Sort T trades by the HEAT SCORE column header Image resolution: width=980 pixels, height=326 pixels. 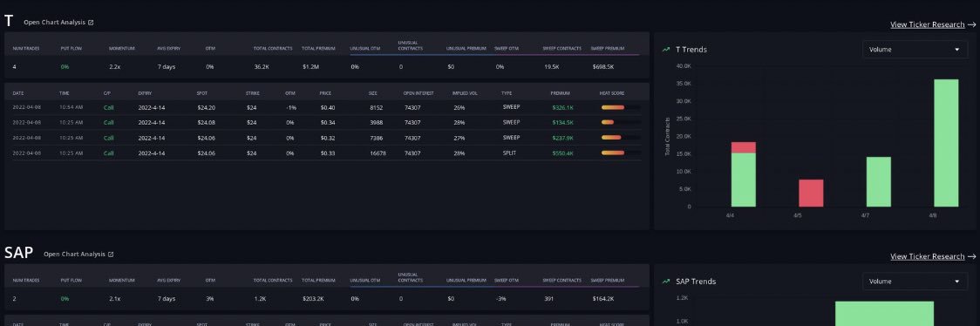(x=611, y=93)
